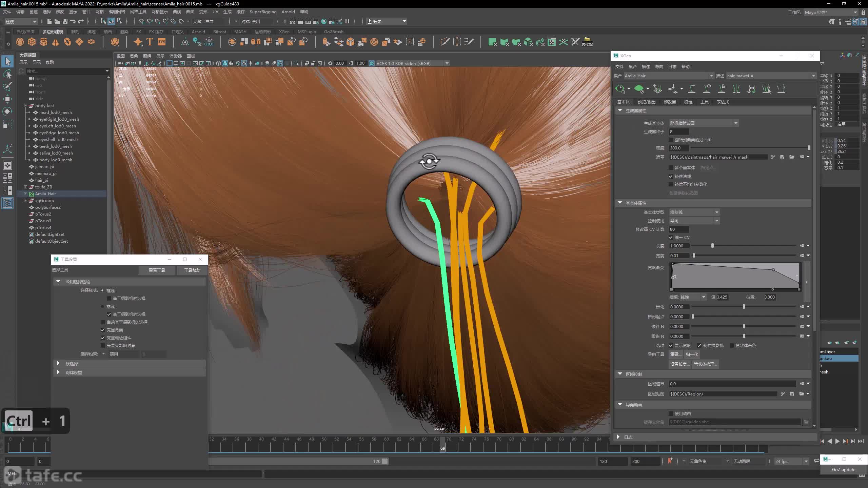Click the XGen preview update eye icon
The image size is (868, 488).
click(620, 89)
